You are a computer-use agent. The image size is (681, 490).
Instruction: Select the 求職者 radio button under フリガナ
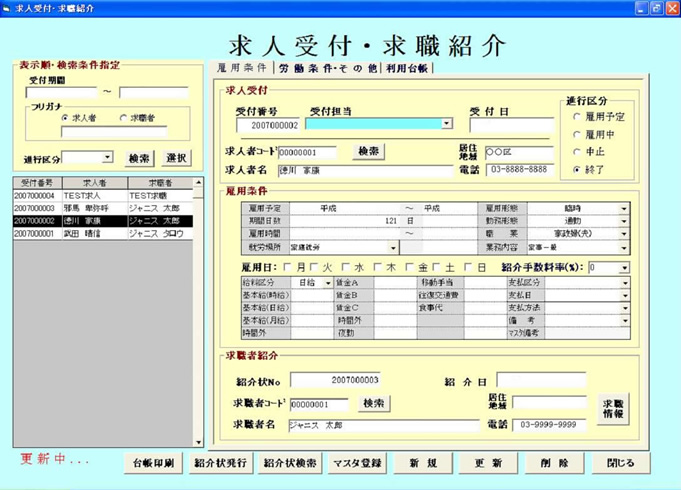(122, 117)
